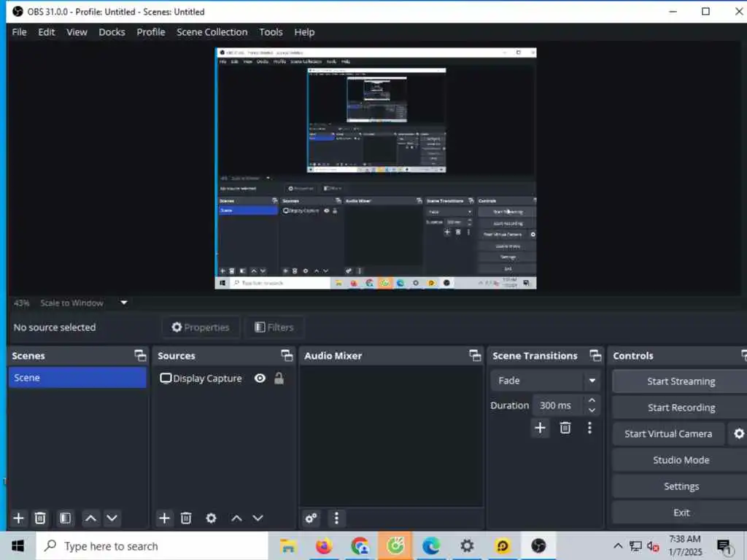
Task: Toggle Display Capture visibility eye
Action: (260, 378)
